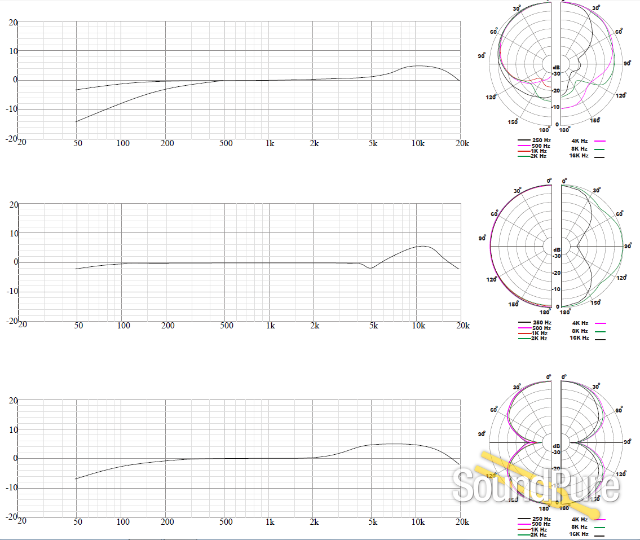Click the dB scale label in middle polar plot
Image resolution: width=640 pixels, height=540 pixels.
coord(555,248)
